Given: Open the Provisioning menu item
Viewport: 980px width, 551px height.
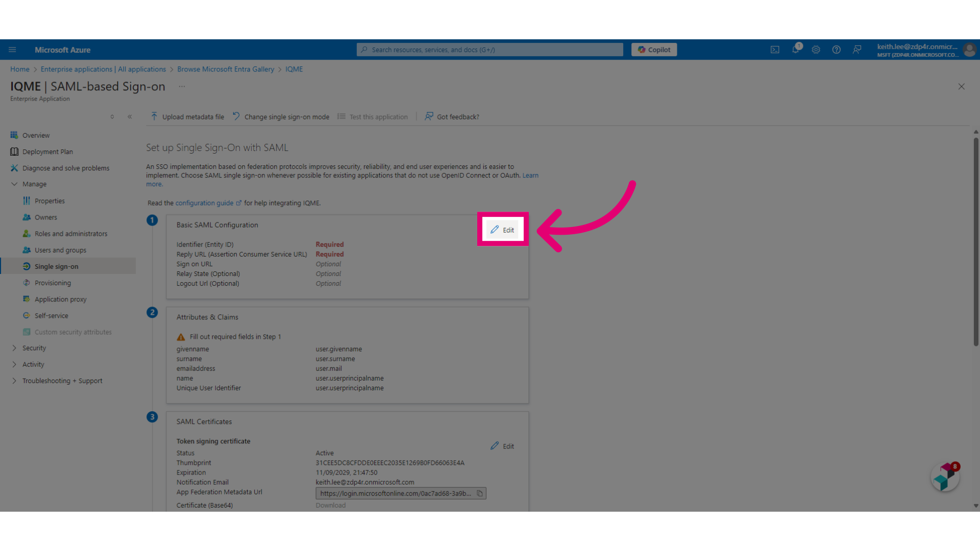Looking at the screenshot, I should (53, 283).
